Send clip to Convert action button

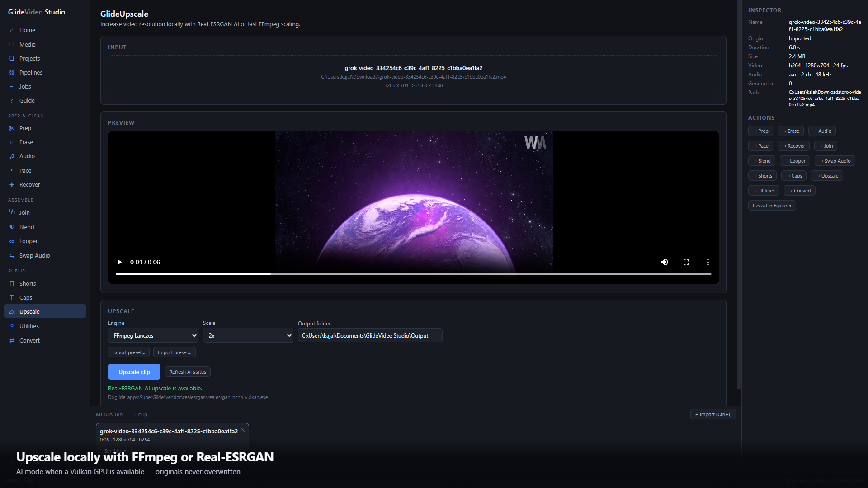(x=799, y=191)
